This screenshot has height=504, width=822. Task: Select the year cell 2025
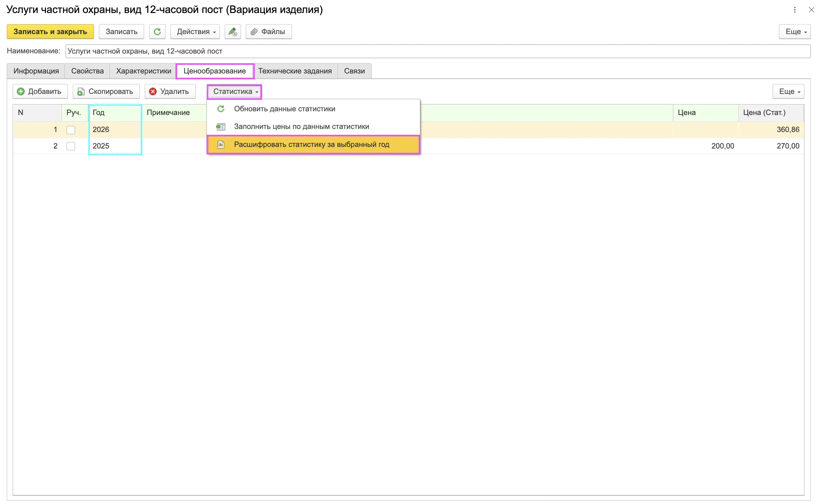tap(115, 146)
